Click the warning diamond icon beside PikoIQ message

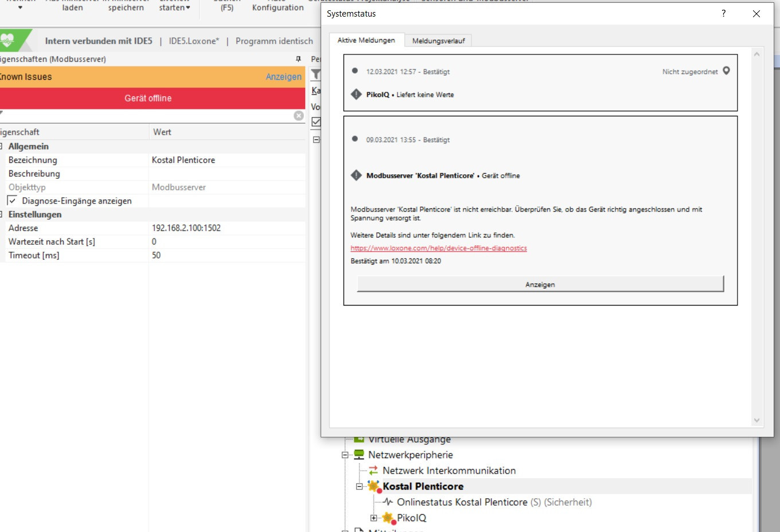(x=356, y=95)
